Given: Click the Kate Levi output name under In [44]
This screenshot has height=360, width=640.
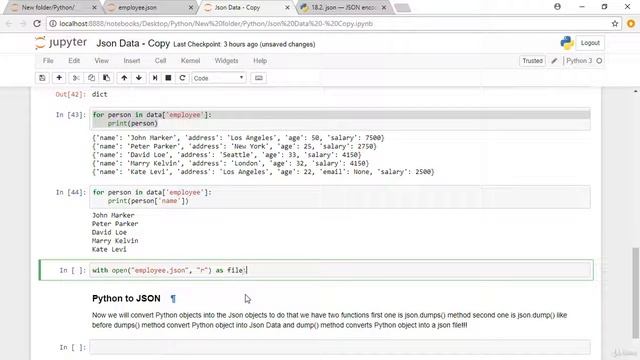Looking at the screenshot, I should [x=109, y=249].
